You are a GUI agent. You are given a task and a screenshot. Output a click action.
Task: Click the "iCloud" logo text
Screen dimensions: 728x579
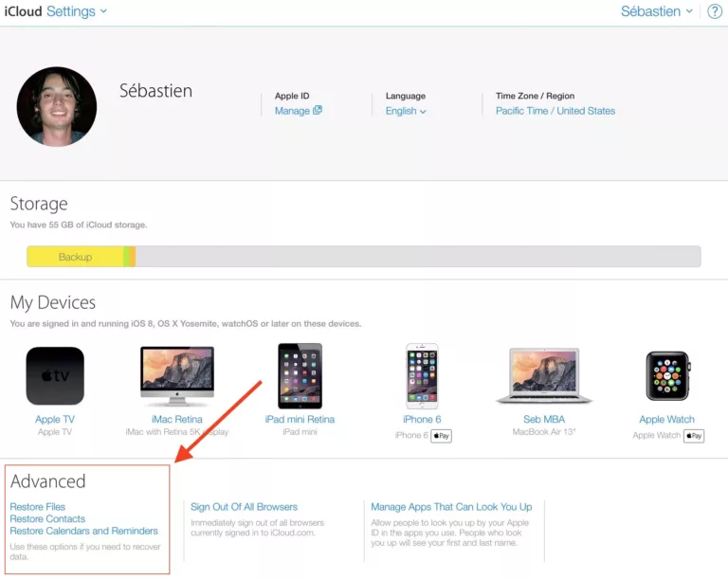click(23, 11)
